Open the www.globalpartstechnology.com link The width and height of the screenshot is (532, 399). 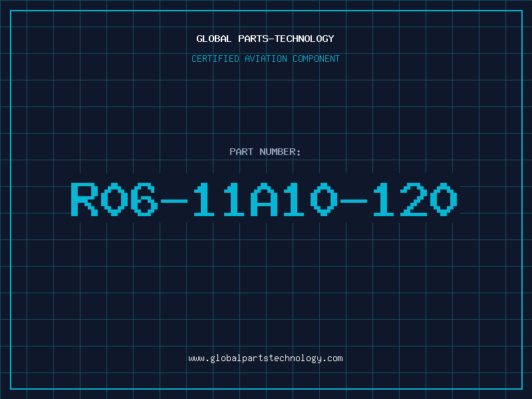click(x=265, y=358)
